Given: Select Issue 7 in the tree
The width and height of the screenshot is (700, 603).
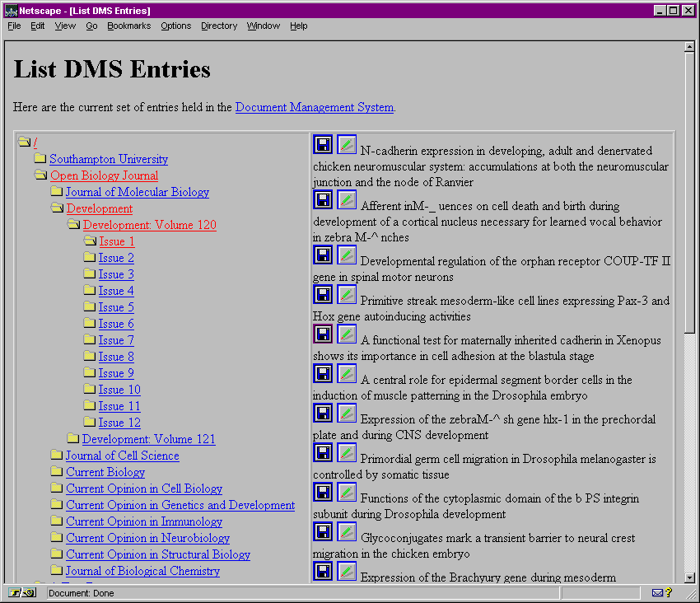Looking at the screenshot, I should tap(116, 340).
